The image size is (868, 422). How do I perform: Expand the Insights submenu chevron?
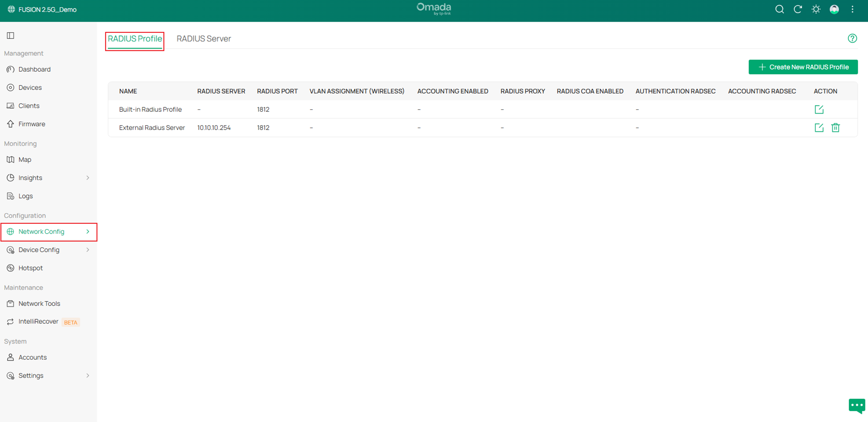coord(88,178)
